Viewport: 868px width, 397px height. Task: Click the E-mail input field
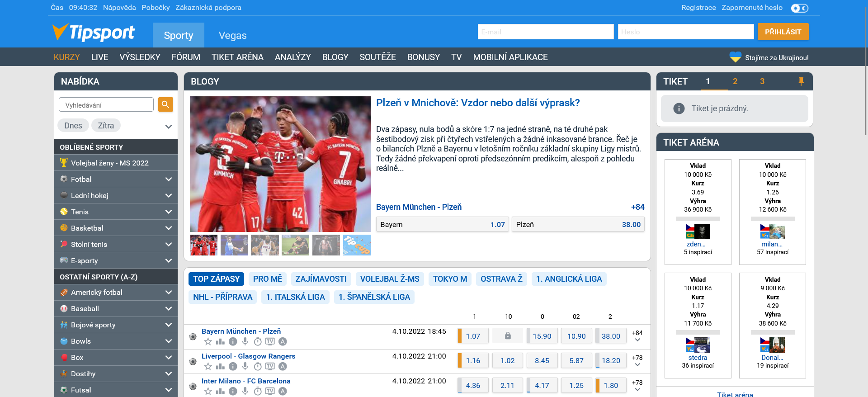546,32
